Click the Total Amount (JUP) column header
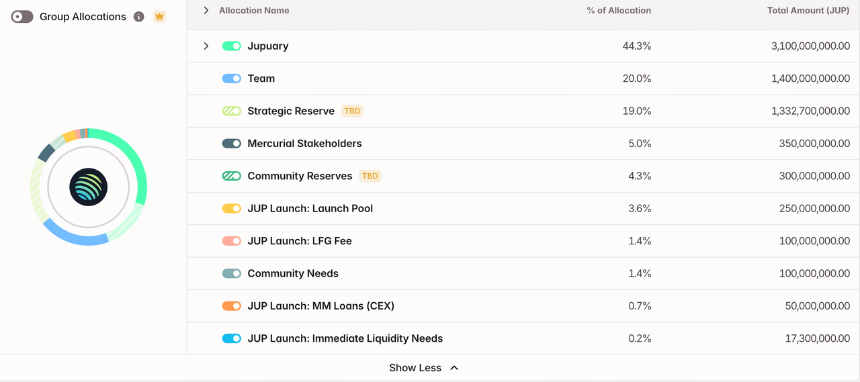The width and height of the screenshot is (860, 382). tap(808, 10)
